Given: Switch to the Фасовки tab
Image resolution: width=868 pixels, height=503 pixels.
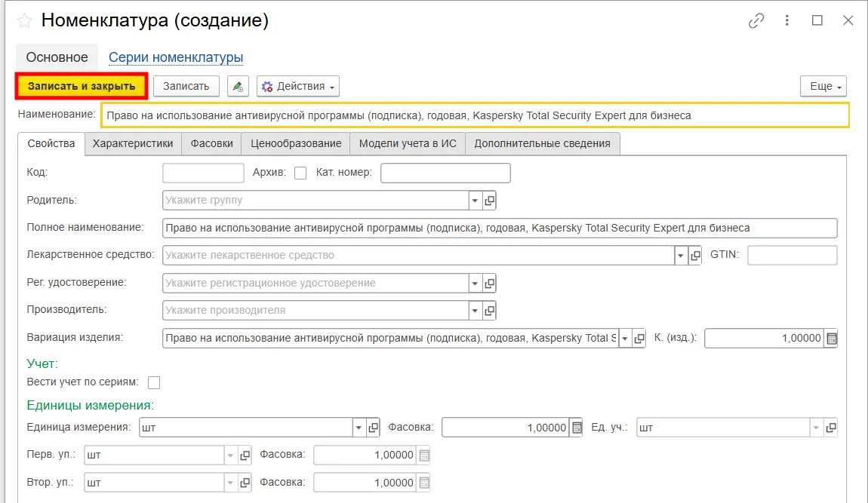Looking at the screenshot, I should pyautogui.click(x=211, y=144).
